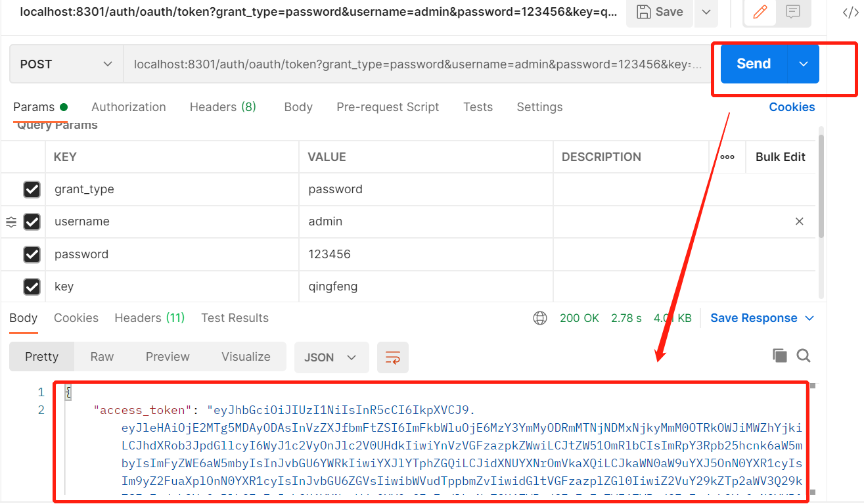
Task: Open the Test Results tab
Action: pyautogui.click(x=235, y=318)
